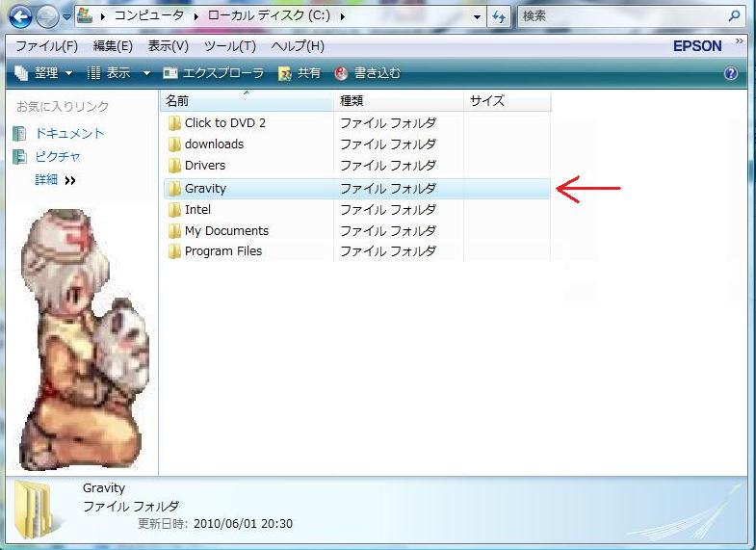Click the 表示 views toolbar button
Image resolution: width=756 pixels, height=550 pixels.
[109, 73]
